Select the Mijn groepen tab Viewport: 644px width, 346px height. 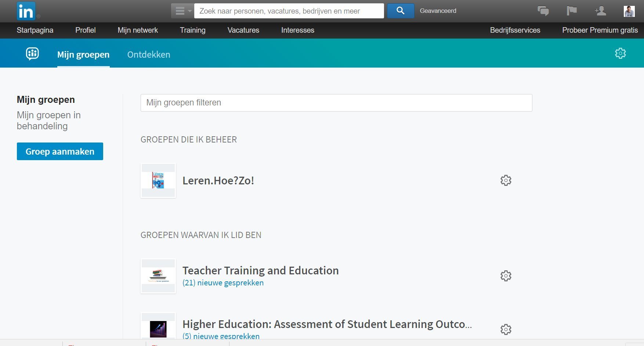(x=83, y=55)
